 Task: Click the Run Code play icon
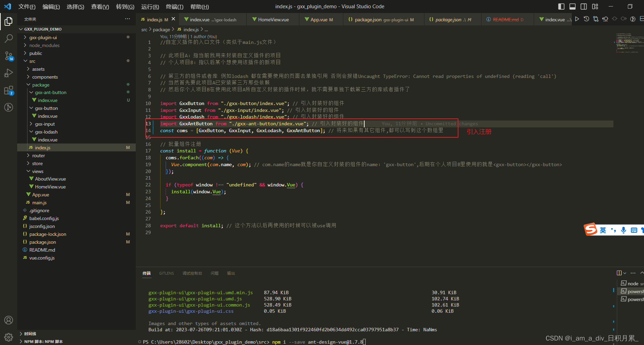click(x=577, y=19)
